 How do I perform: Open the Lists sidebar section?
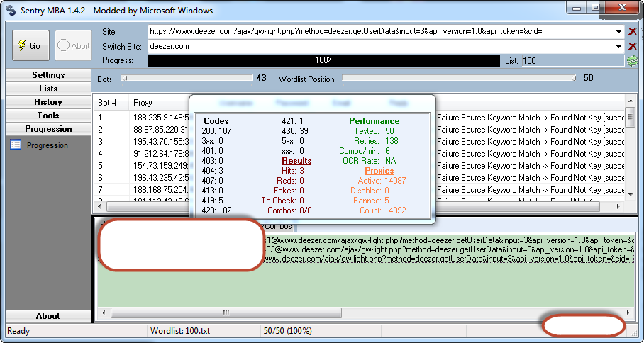click(x=48, y=89)
